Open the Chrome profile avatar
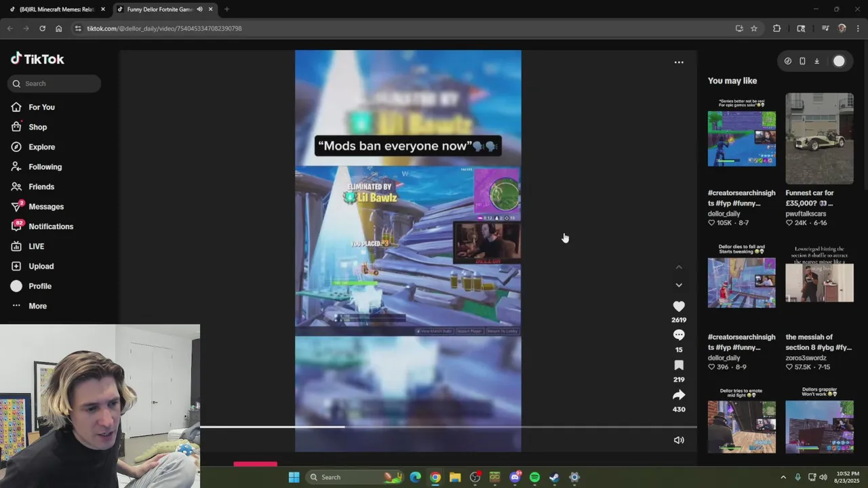The image size is (868, 488). click(842, 28)
